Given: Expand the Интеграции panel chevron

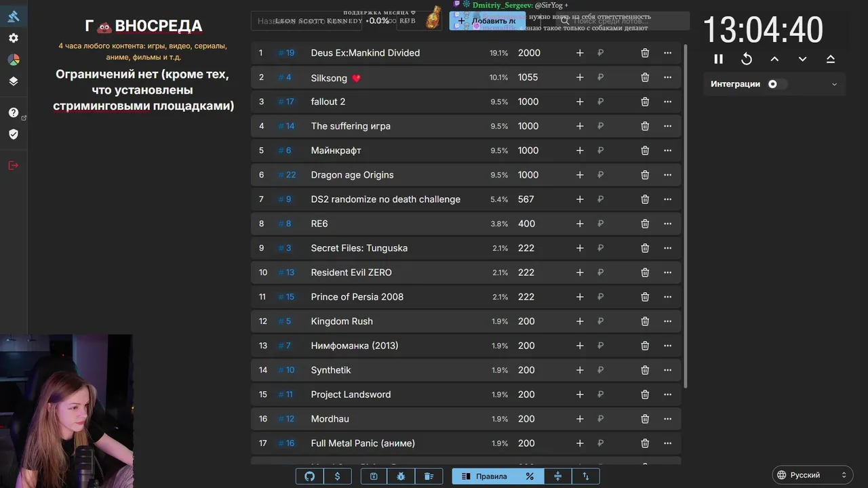Looking at the screenshot, I should 834,85.
